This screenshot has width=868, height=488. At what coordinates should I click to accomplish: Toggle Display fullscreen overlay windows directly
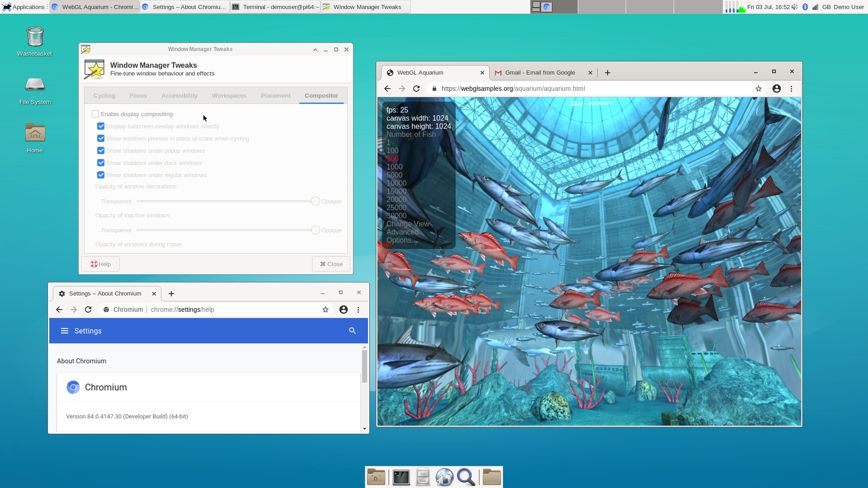coord(101,126)
